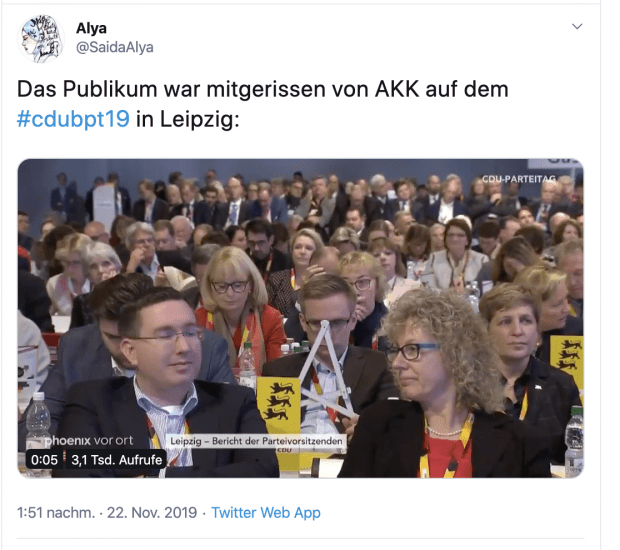620x550 pixels.
Task: Click the CDU-PARTEITAG overlay label in video
Action: [519, 179]
